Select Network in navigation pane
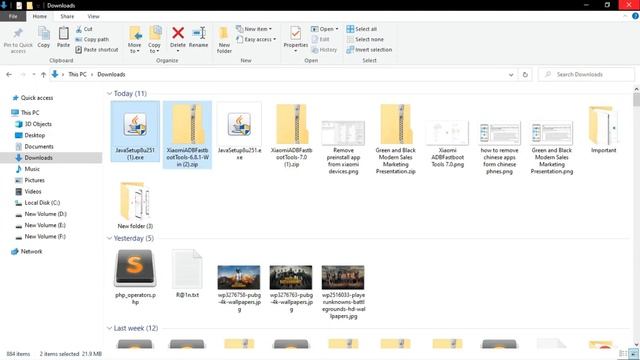This screenshot has width=640, height=360. tap(27, 251)
